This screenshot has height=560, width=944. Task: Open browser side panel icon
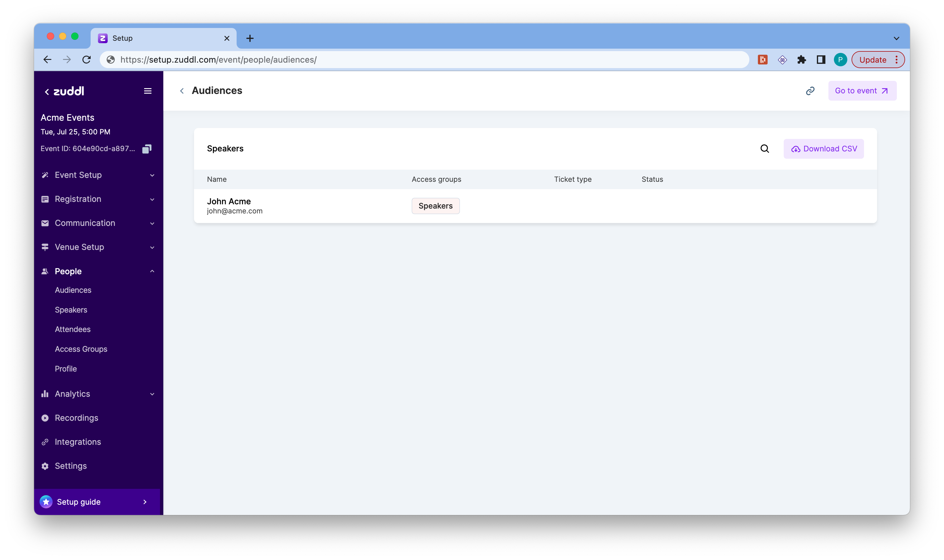(821, 60)
